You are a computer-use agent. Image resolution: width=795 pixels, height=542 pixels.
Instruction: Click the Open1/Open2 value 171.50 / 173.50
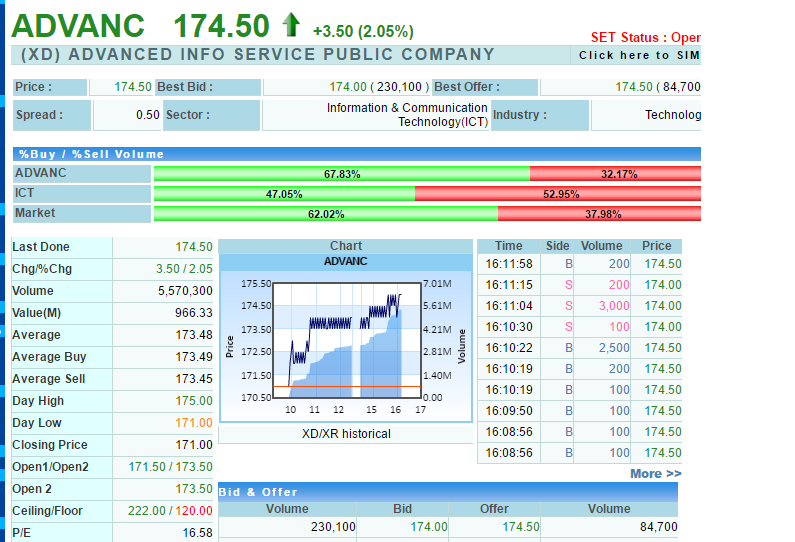170,466
